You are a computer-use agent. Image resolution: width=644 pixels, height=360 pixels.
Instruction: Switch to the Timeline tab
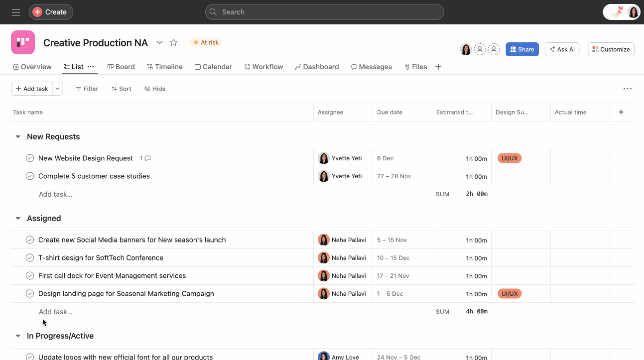[164, 67]
